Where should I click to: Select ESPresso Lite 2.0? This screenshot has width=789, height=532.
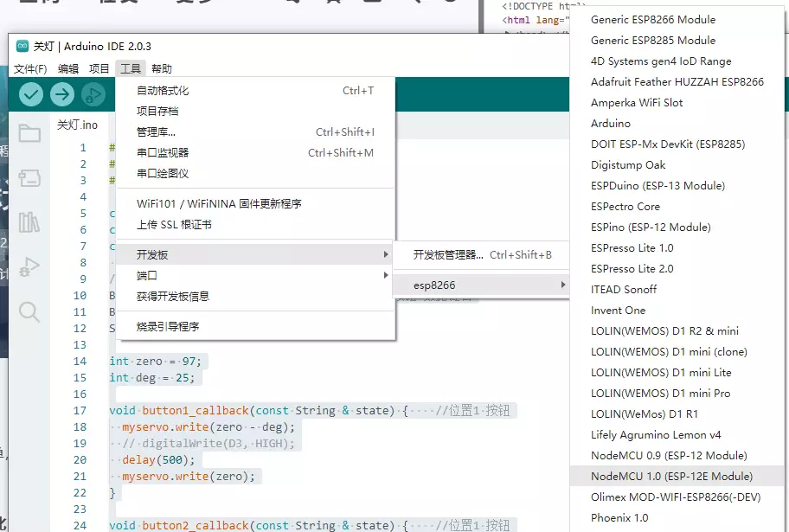679,269
